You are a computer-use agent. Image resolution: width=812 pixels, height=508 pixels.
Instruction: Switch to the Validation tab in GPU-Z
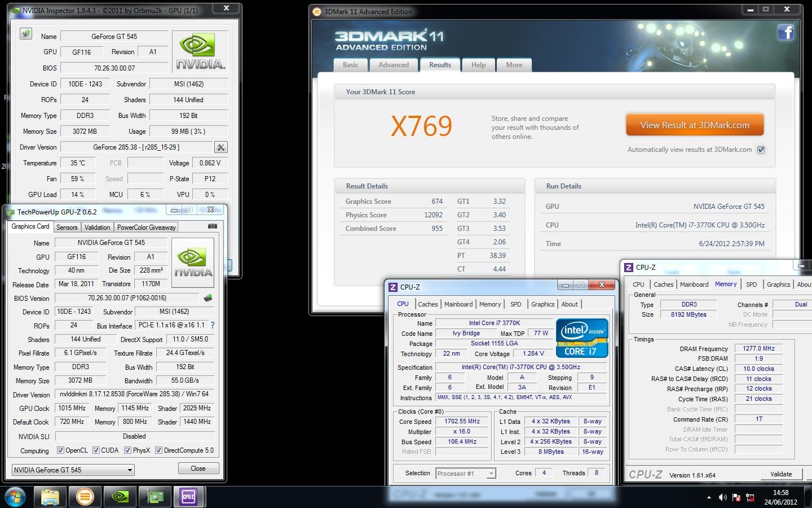tap(97, 227)
